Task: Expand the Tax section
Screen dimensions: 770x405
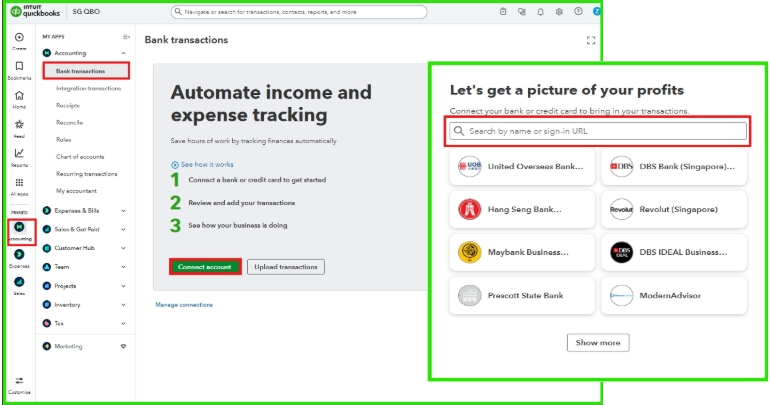Action: (x=123, y=324)
